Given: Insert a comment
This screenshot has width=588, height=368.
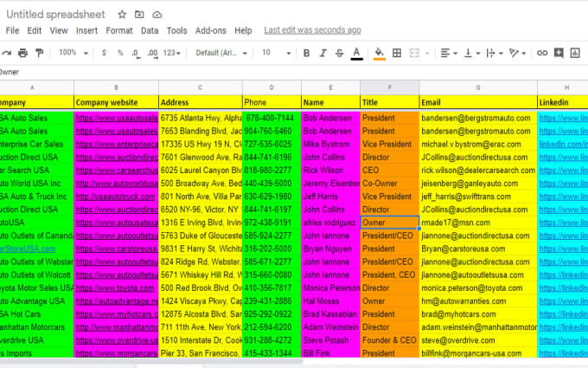Looking at the screenshot, I should click(x=559, y=53).
